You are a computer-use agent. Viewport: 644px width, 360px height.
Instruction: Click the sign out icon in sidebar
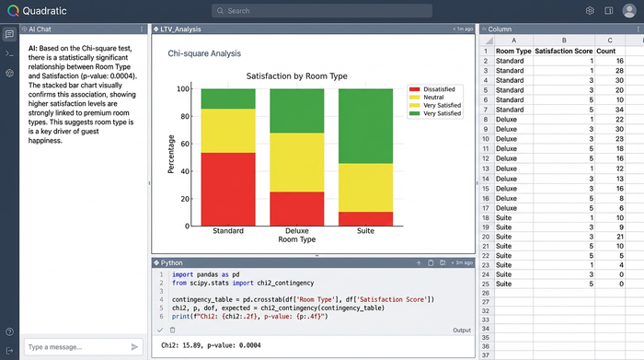9,351
